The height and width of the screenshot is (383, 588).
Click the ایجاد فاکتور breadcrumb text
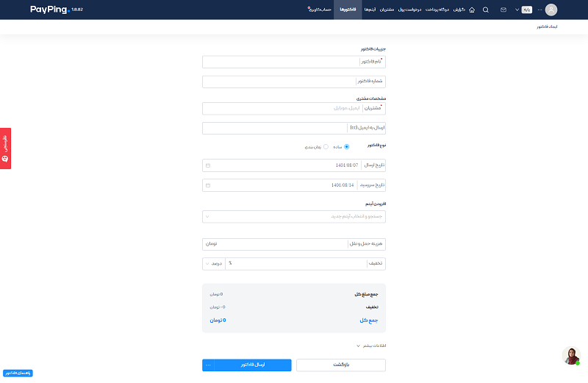click(547, 26)
